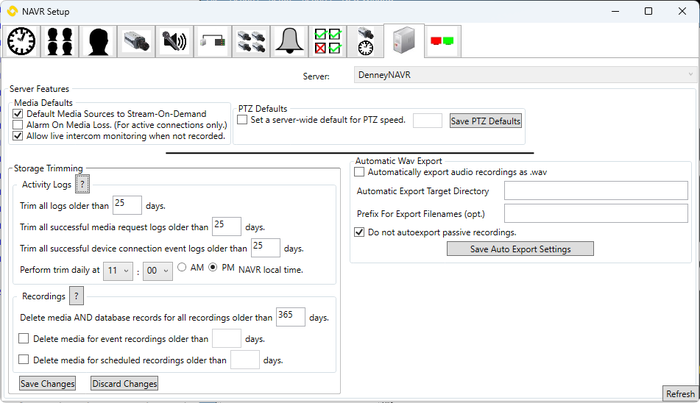Select the multiple cameras group tab icon
Viewport: 700px width, 403px height.
click(250, 41)
